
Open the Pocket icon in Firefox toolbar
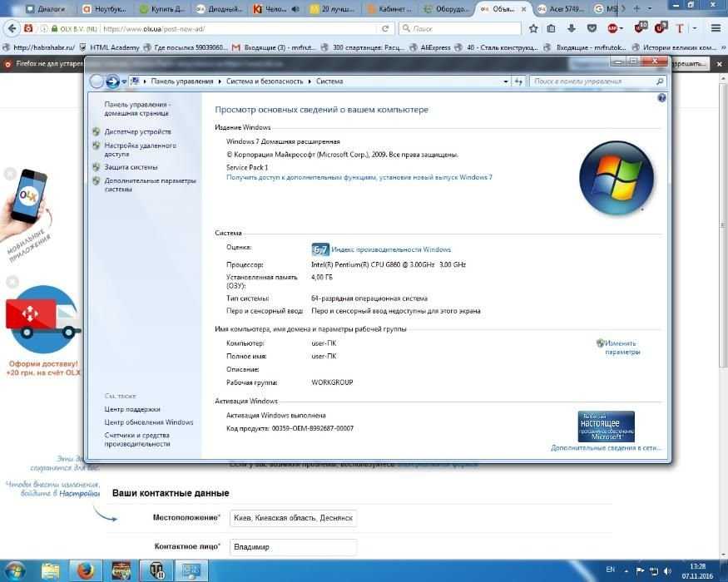pyautogui.click(x=592, y=29)
